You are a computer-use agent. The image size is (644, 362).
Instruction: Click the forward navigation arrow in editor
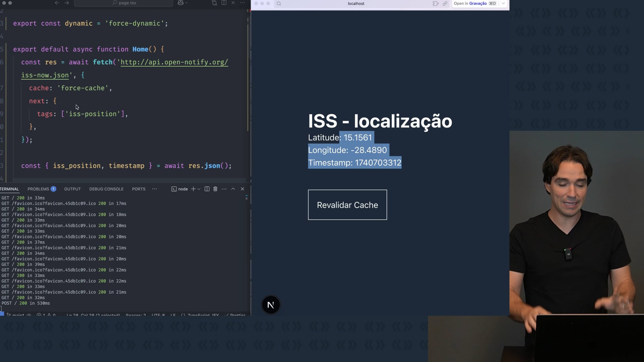pyautogui.click(x=67, y=3)
